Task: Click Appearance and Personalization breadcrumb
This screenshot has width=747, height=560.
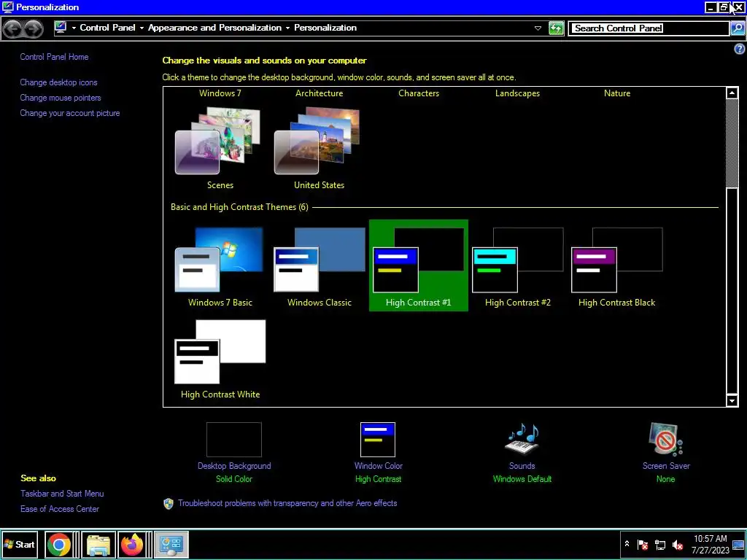Action: click(215, 28)
